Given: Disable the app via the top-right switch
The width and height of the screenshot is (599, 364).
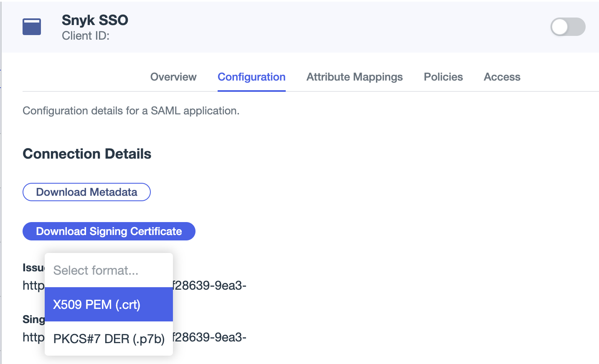Looking at the screenshot, I should (x=567, y=27).
